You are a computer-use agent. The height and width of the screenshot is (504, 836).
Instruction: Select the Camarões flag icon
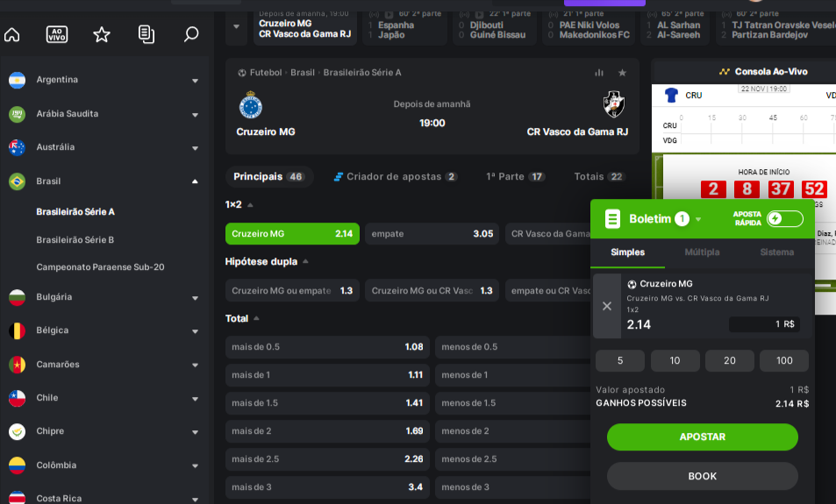pos(17,365)
